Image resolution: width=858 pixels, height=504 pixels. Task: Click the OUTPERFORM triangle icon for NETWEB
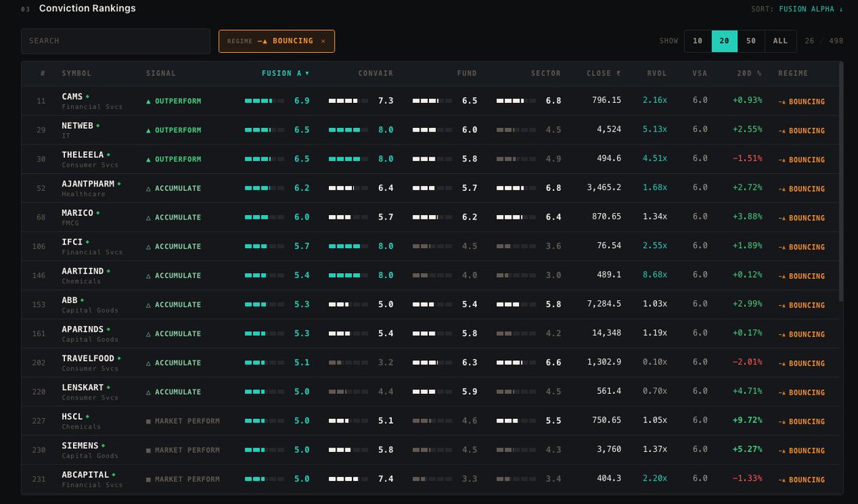click(149, 130)
